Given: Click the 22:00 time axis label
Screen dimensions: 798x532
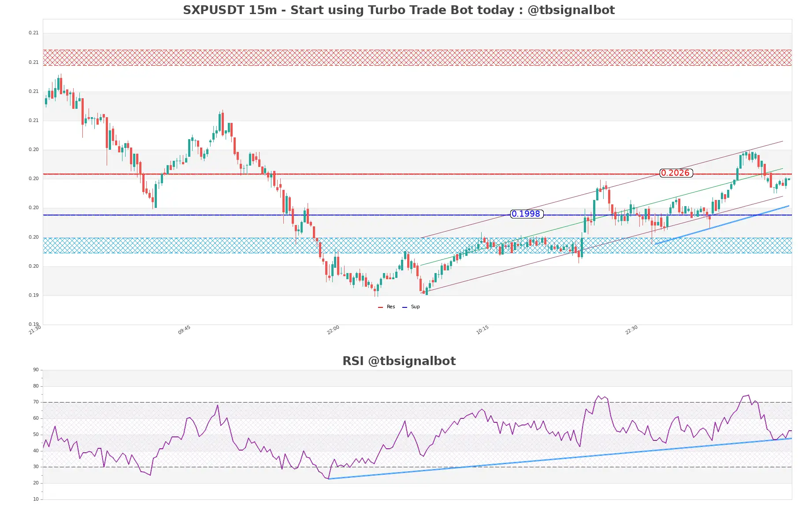Looking at the screenshot, I should point(333,330).
